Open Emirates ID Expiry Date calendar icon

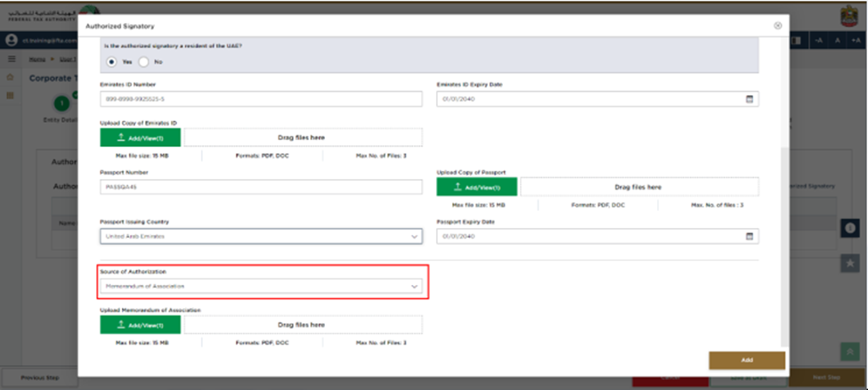(750, 99)
